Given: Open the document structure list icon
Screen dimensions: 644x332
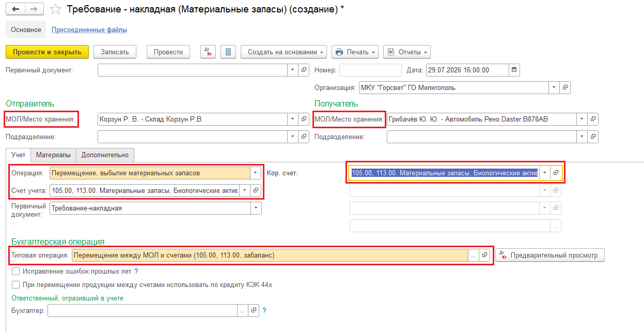Looking at the screenshot, I should click(x=228, y=52).
